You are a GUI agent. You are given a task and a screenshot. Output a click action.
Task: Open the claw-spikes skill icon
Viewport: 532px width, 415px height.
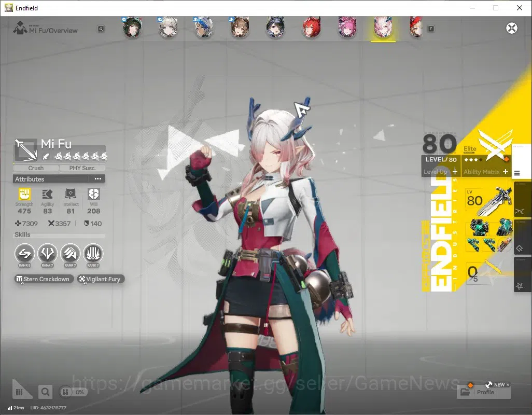pyautogui.click(x=93, y=254)
